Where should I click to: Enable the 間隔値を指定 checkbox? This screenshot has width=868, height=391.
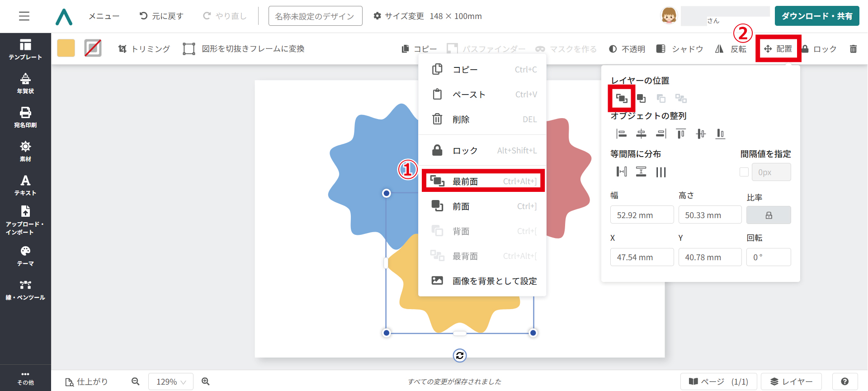744,172
